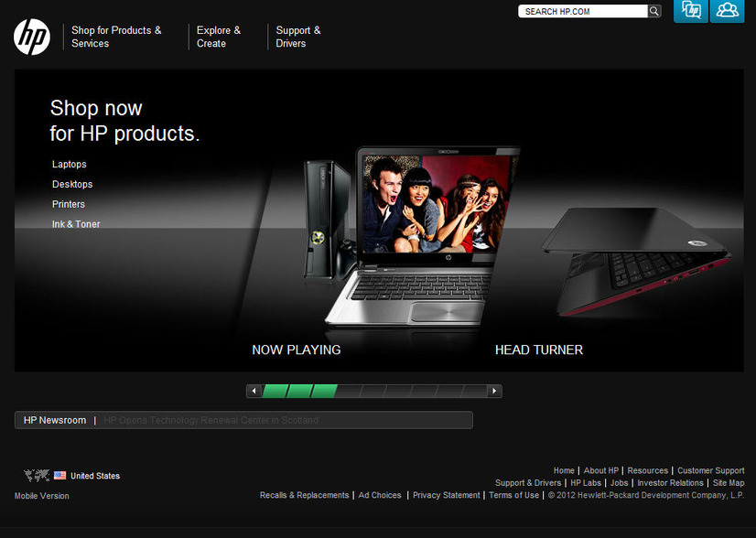The width and height of the screenshot is (756, 538).
Task: Select the last dark carousel segment
Action: [x=474, y=391]
